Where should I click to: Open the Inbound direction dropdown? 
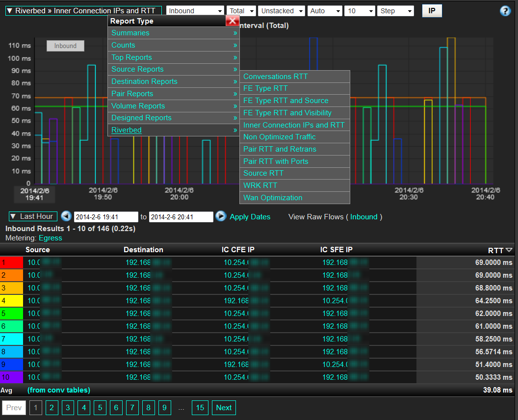pyautogui.click(x=195, y=11)
